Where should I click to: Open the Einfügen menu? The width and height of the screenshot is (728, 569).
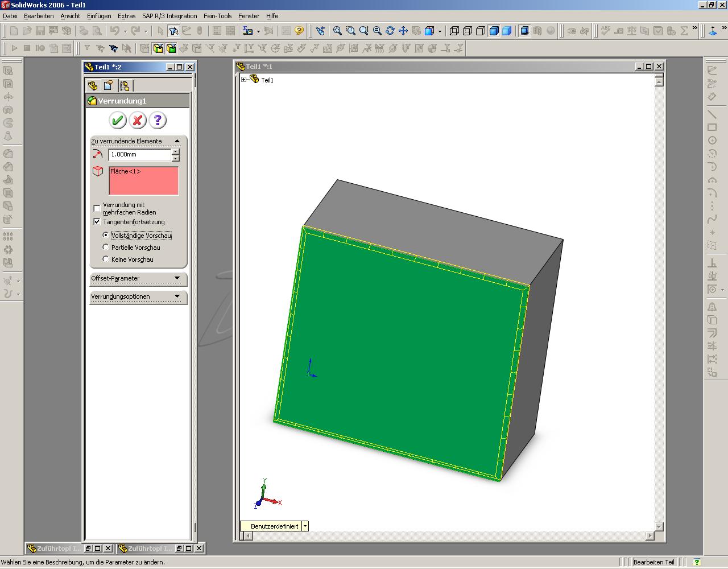pyautogui.click(x=99, y=16)
